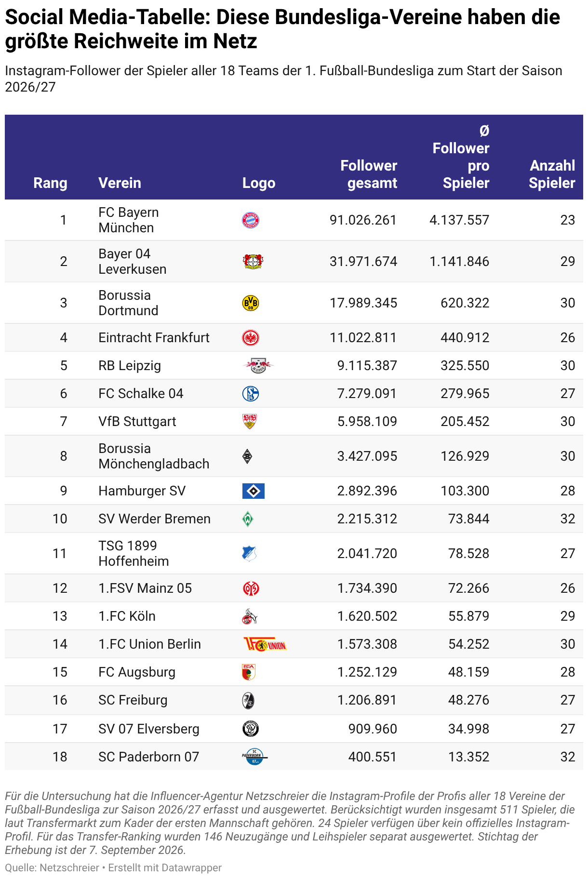The width and height of the screenshot is (588, 879).
Task: Click the Bayer 04 Leverkusen logo
Action: tap(253, 262)
